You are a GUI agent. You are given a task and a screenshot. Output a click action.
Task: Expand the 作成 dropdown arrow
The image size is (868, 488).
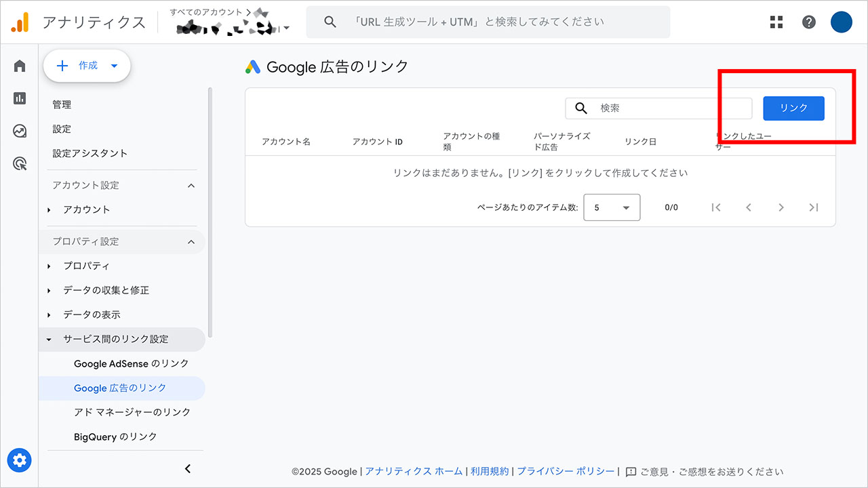click(x=115, y=65)
